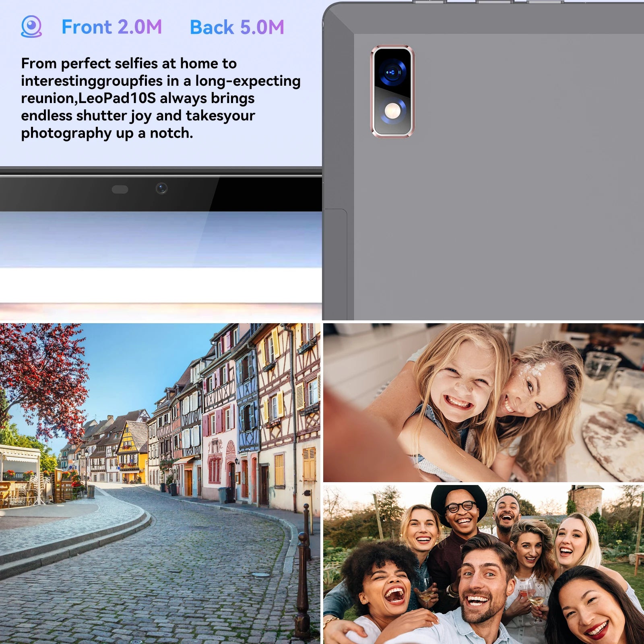Click the pill-shaped front sensor on bezel
The height and width of the screenshot is (644, 644).
[x=120, y=190]
